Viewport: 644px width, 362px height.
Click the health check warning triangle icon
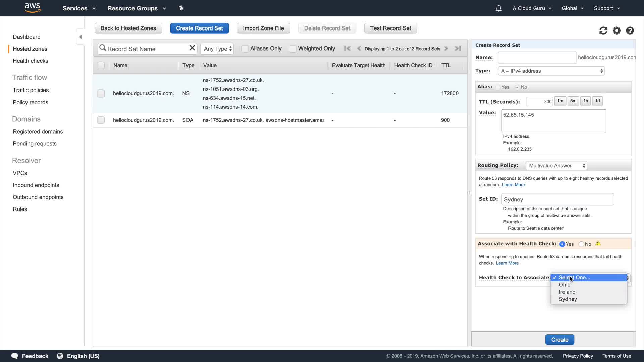coord(598,244)
